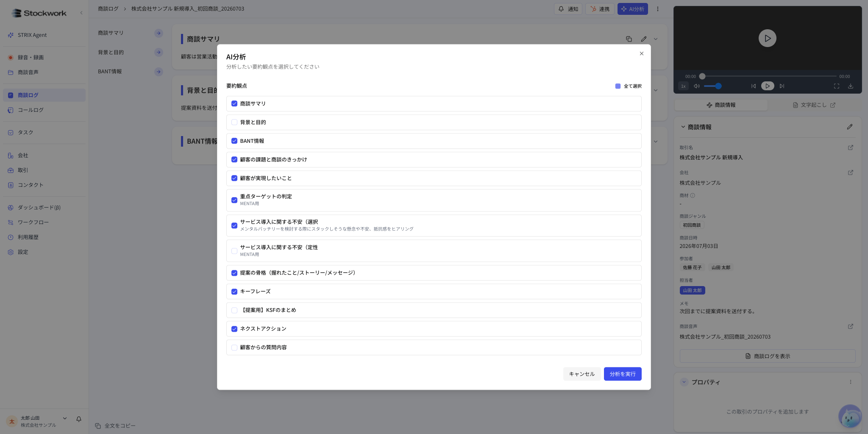The width and height of the screenshot is (868, 434).
Task: Uncheck 提案の骨格 checkbox
Action: point(234,273)
